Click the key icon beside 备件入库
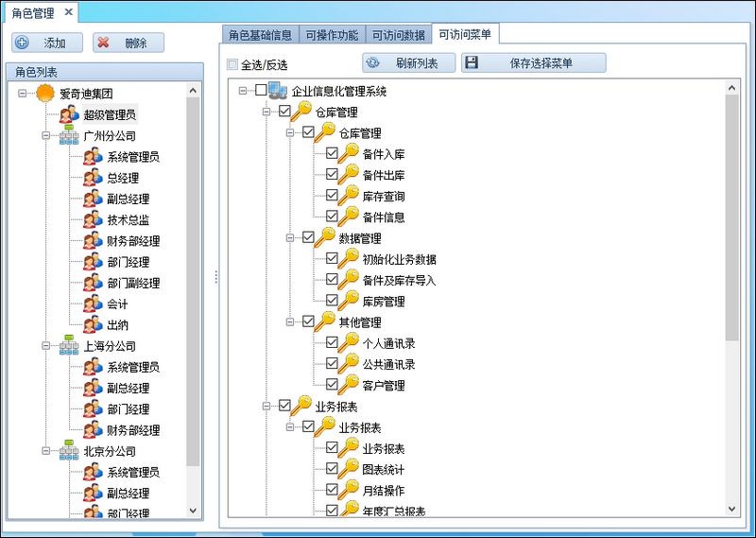The image size is (756, 538). click(x=349, y=153)
